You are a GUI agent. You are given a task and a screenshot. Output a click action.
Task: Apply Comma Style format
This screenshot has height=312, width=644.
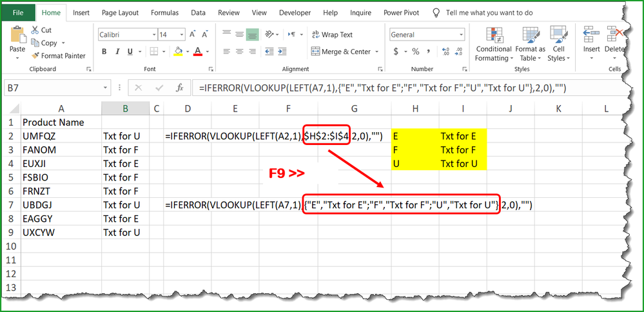[x=429, y=52]
